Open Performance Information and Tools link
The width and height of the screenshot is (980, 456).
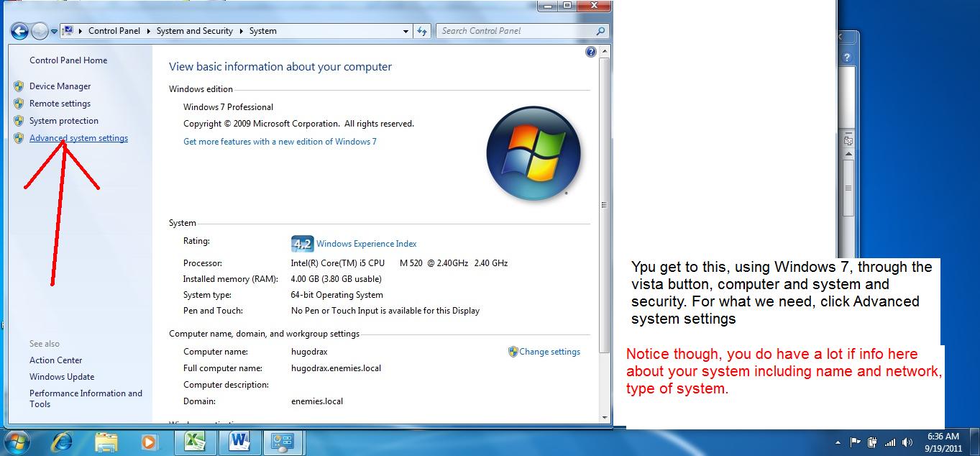86,398
